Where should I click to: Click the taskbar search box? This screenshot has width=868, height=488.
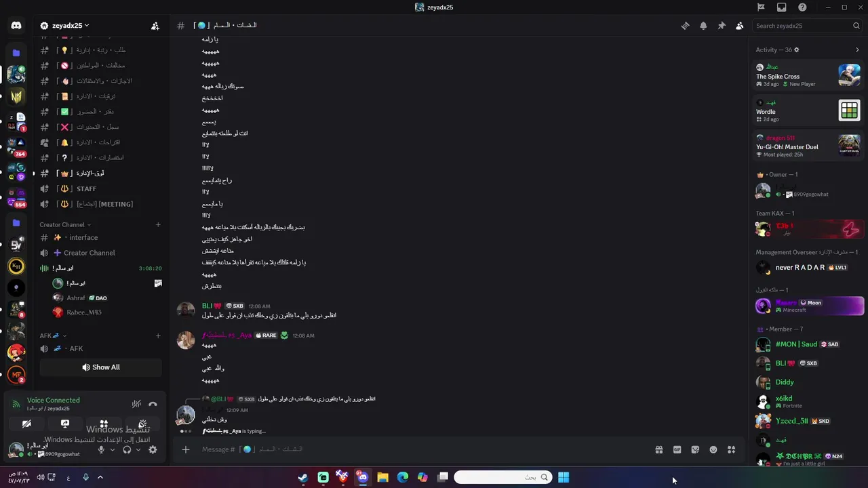pyautogui.click(x=502, y=477)
